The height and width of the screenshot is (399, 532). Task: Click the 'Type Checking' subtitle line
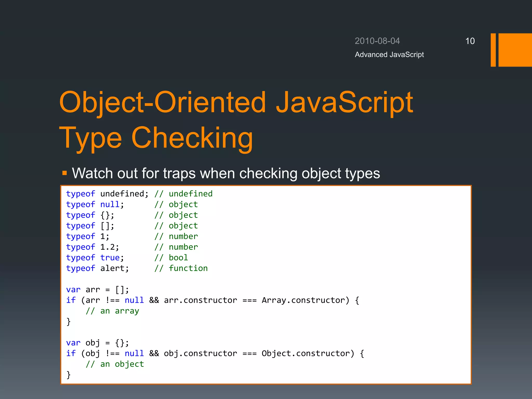click(x=156, y=138)
